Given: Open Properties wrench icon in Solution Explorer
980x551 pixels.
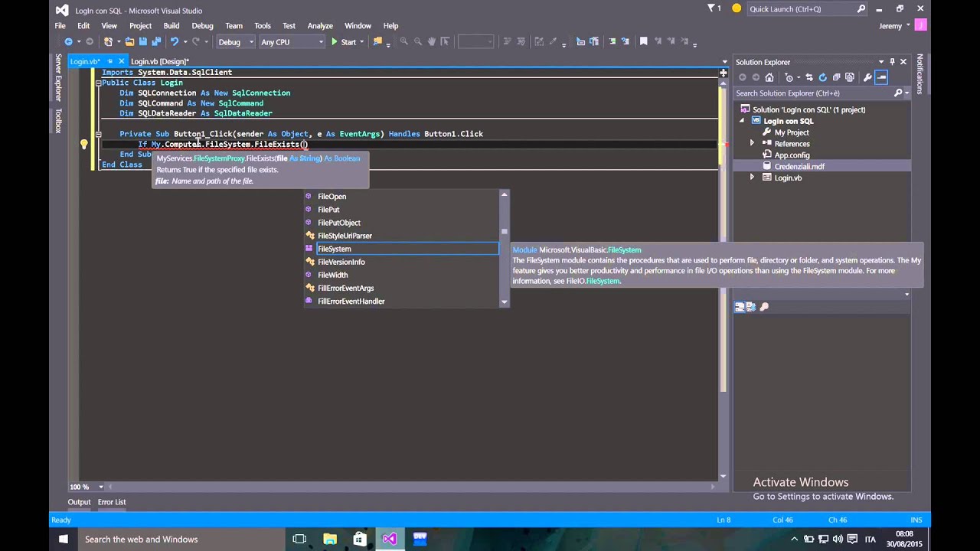Looking at the screenshot, I should point(867,77).
